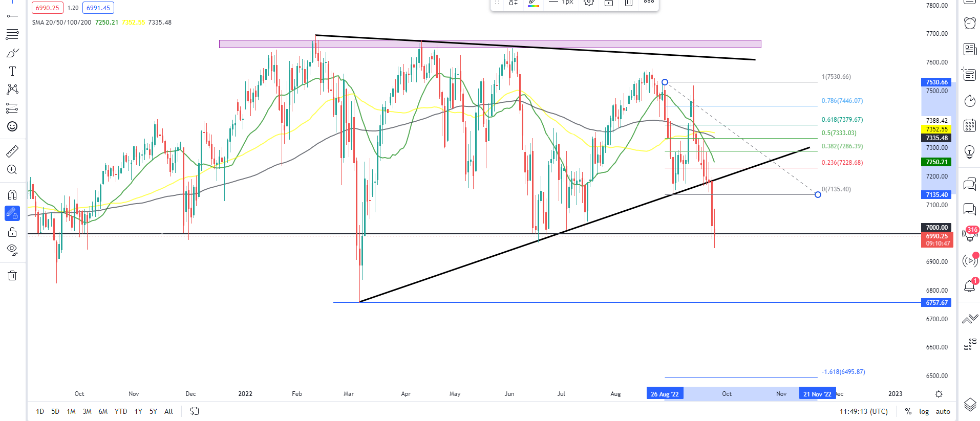
Task: Set the time range to 6M
Action: pyautogui.click(x=103, y=411)
